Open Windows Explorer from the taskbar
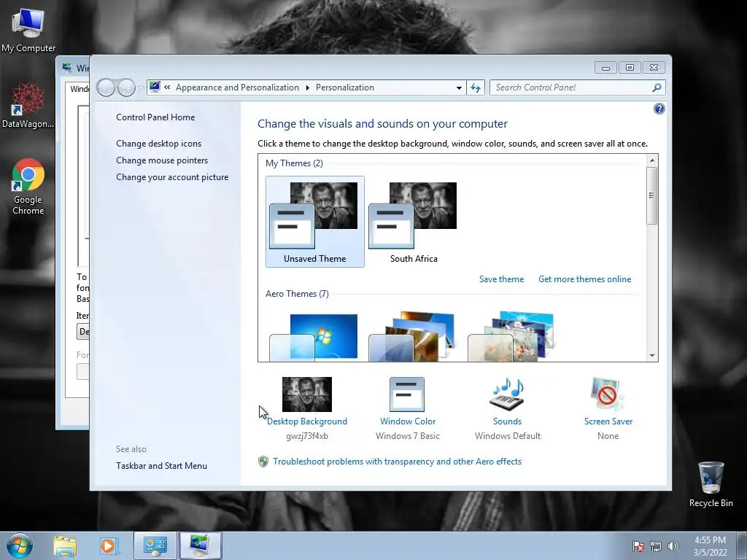This screenshot has height=560, width=747. (65, 546)
